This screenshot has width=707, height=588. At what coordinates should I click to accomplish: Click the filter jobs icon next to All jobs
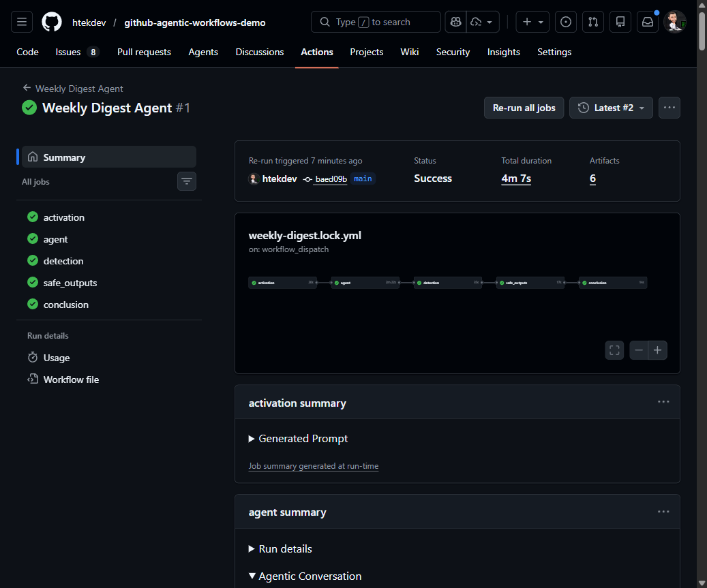click(x=186, y=181)
